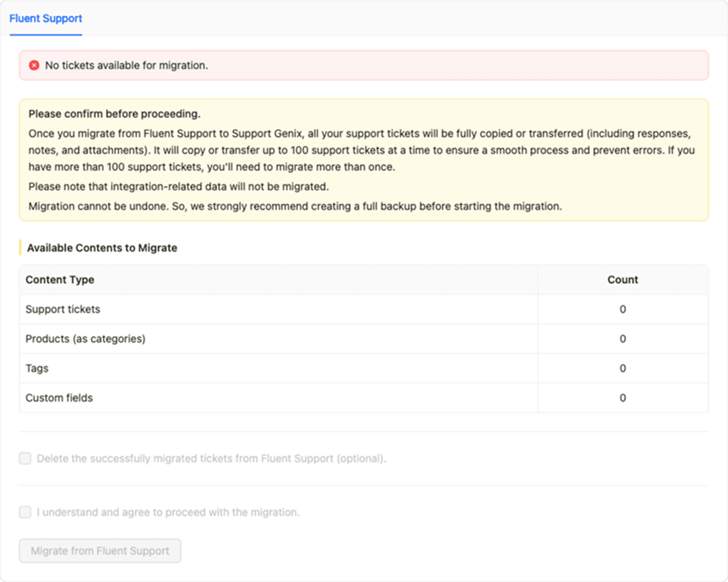
Task: Click the 'Please confirm before proceeding' heading
Action: click(115, 114)
